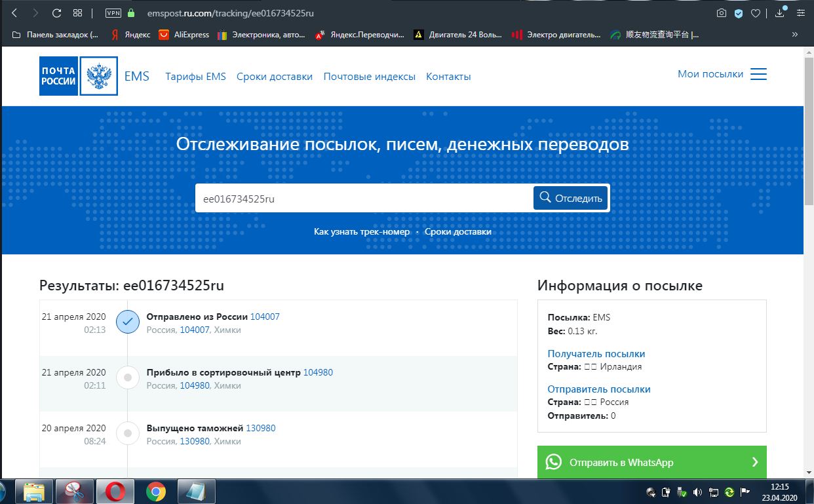Click the tracking number input field
The height and width of the screenshot is (504, 814).
[364, 198]
